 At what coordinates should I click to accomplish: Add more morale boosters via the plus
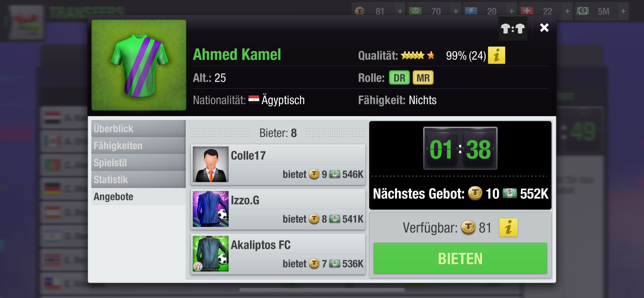coord(511,11)
